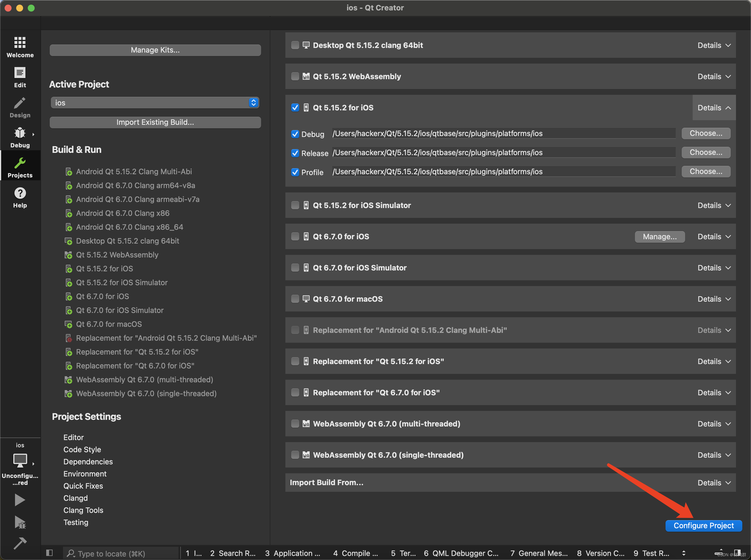Expand Details for Qt 5.15.2 WebAssembly
This screenshot has height=560, width=751.
[714, 77]
